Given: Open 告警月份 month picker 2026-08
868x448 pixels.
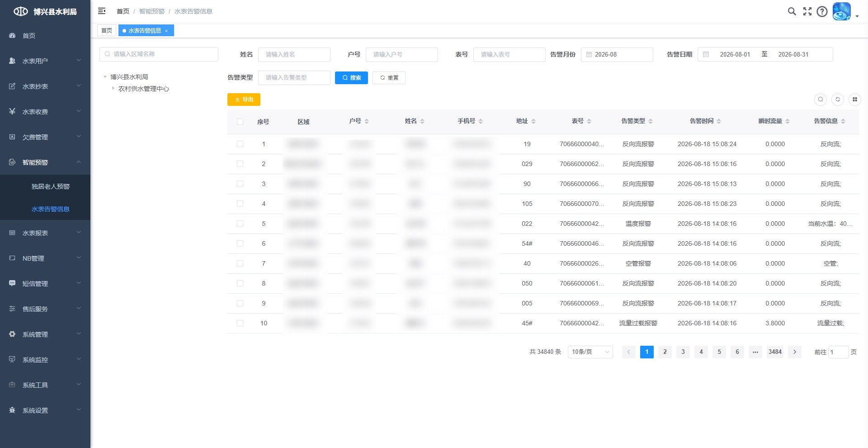Looking at the screenshot, I should pyautogui.click(x=617, y=54).
